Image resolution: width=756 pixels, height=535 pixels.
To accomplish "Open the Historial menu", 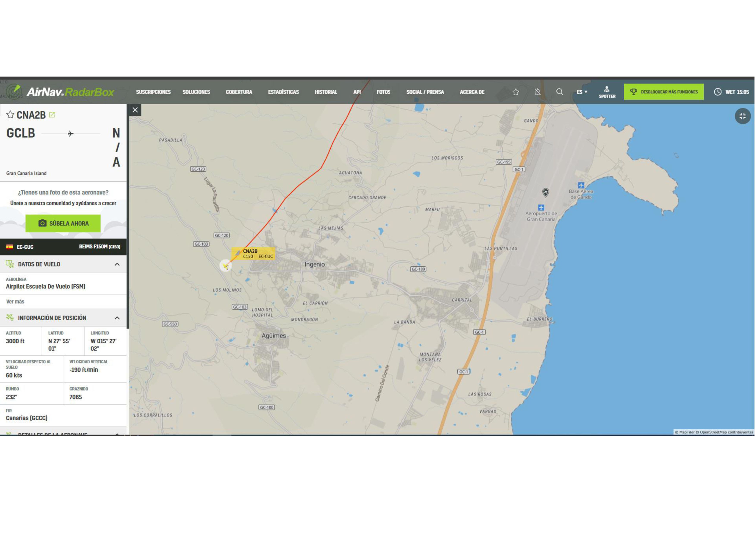I will [326, 92].
